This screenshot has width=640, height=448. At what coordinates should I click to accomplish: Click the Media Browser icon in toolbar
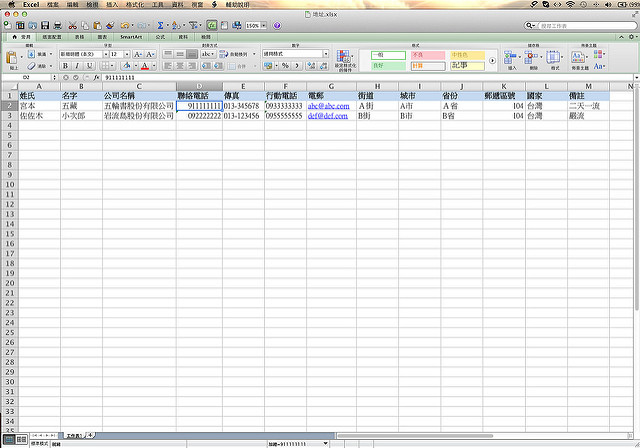[237, 25]
